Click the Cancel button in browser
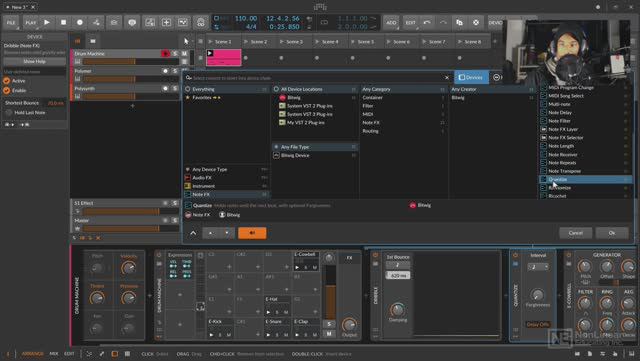This screenshot has height=361, width=640. [576, 233]
